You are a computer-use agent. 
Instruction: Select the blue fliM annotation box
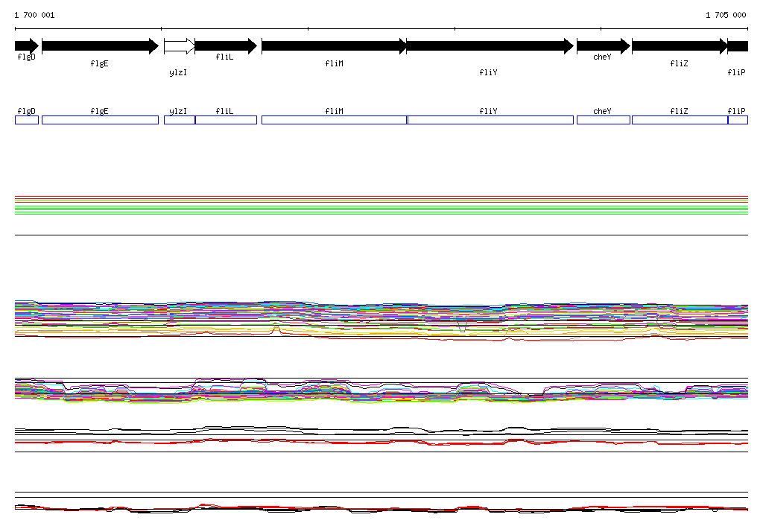click(335, 120)
